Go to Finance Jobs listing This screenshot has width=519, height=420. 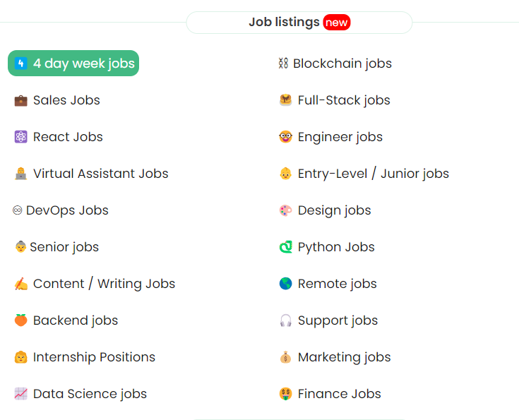[339, 394]
